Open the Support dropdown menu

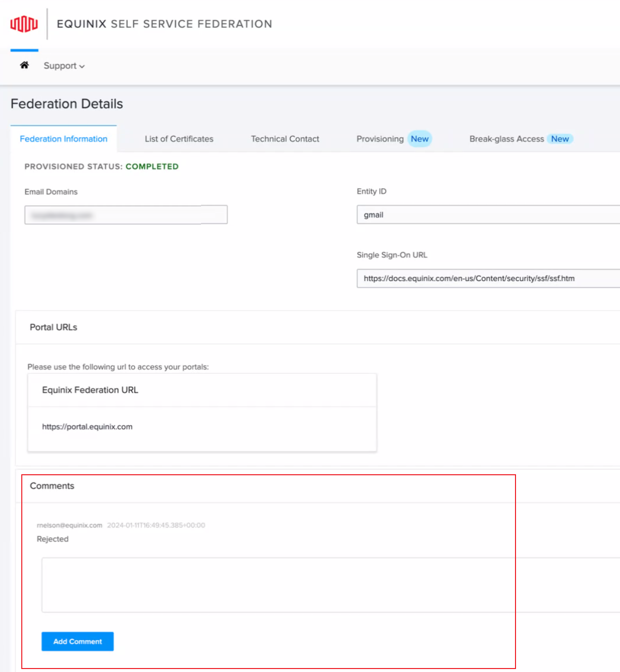tap(64, 66)
